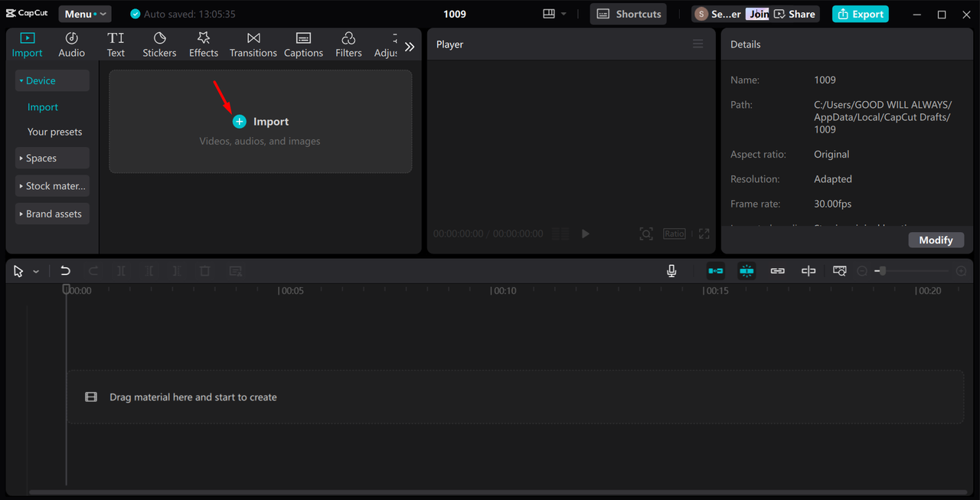Image resolution: width=980 pixels, height=500 pixels.
Task: Open the Ratio selector in Player
Action: 675,234
